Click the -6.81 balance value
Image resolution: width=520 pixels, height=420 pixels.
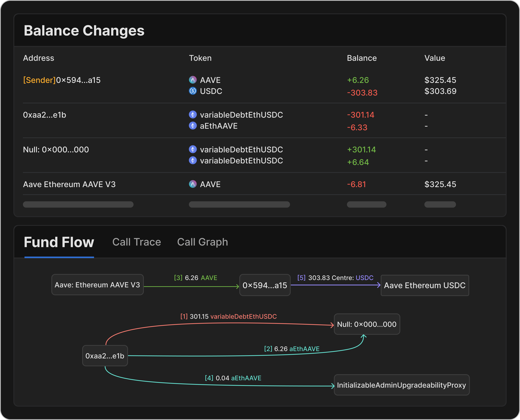click(x=357, y=184)
